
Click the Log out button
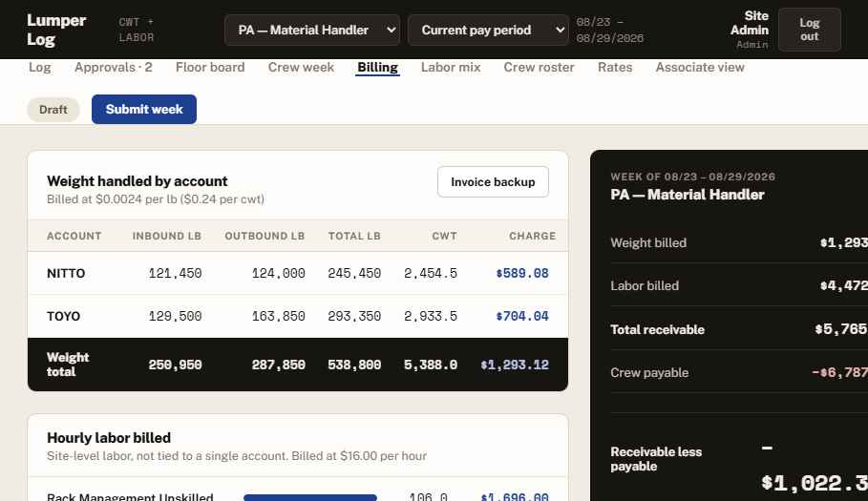pyautogui.click(x=810, y=30)
